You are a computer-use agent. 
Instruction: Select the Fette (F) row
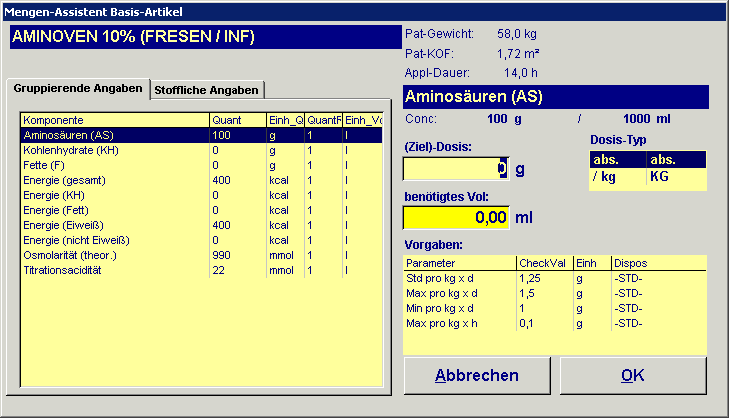(201, 165)
